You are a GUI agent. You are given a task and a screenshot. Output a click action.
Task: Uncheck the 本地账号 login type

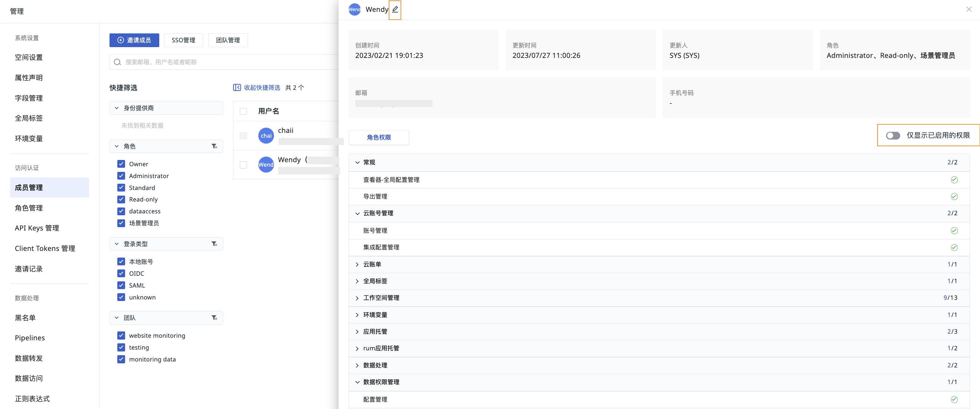[121, 261]
